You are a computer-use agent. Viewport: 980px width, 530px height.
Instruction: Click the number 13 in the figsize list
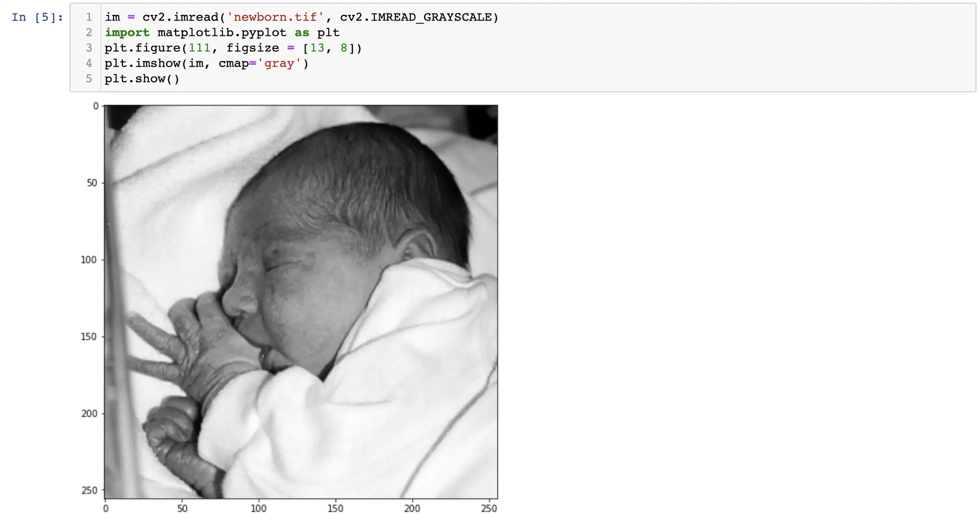317,48
